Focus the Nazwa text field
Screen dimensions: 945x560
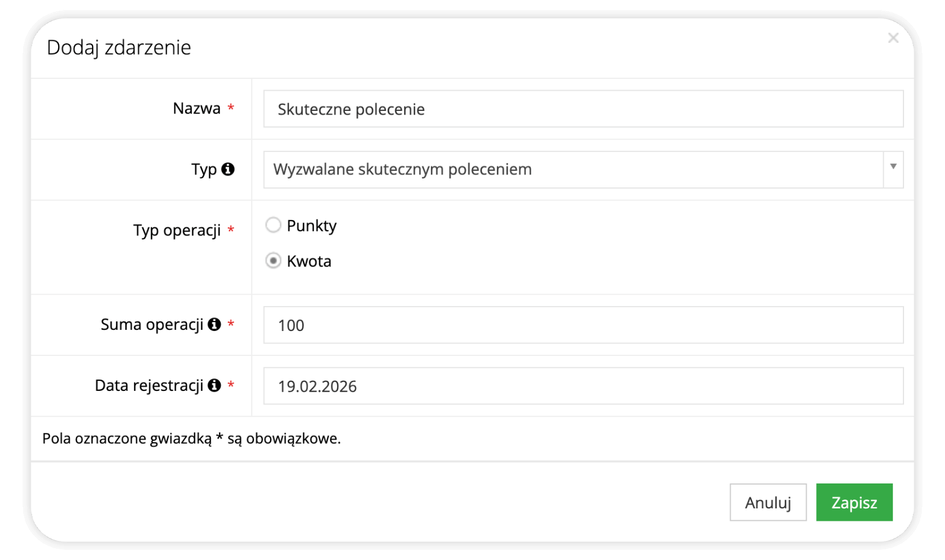pyautogui.click(x=583, y=109)
